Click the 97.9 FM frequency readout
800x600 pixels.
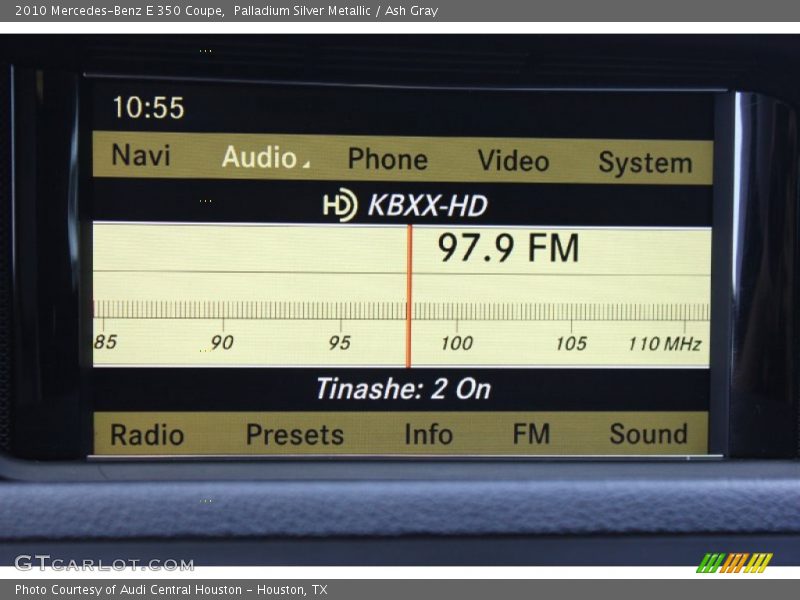pos(508,248)
